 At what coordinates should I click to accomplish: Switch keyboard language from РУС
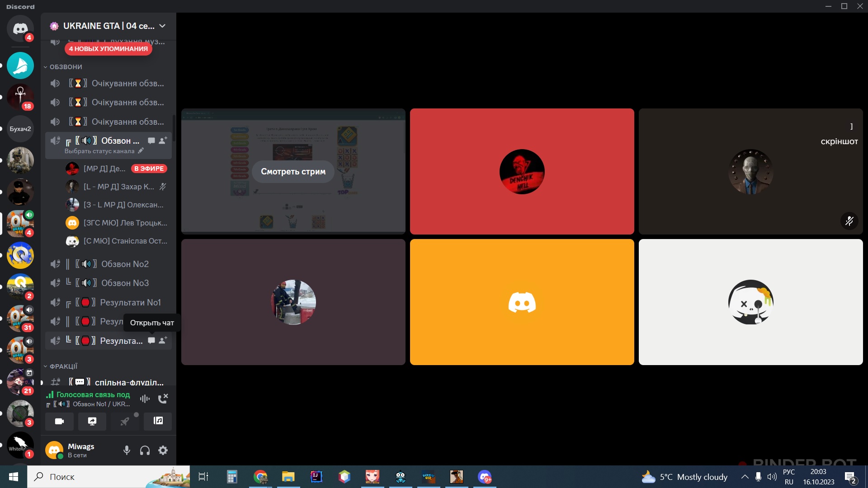tap(789, 477)
